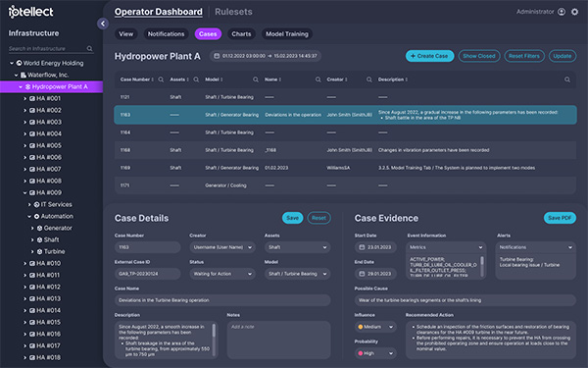Open the Status Waiting for Action dropdown
Screen dimensions: 588x368
[x=222, y=274]
